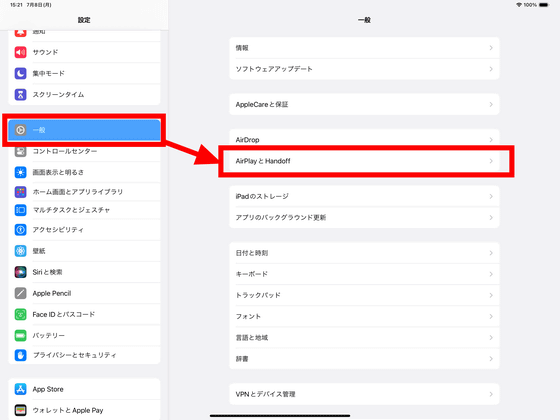Open the AirDrop row chevron

(491, 140)
